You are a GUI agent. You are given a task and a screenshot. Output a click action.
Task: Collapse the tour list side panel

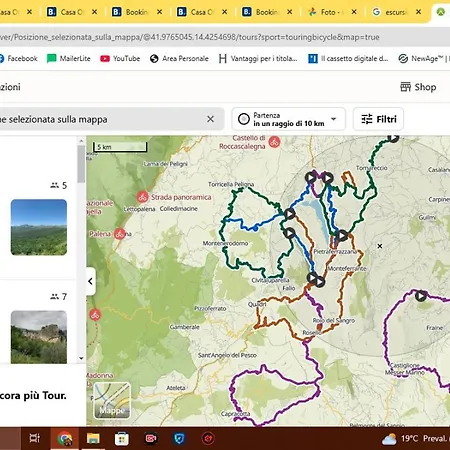coord(90,281)
